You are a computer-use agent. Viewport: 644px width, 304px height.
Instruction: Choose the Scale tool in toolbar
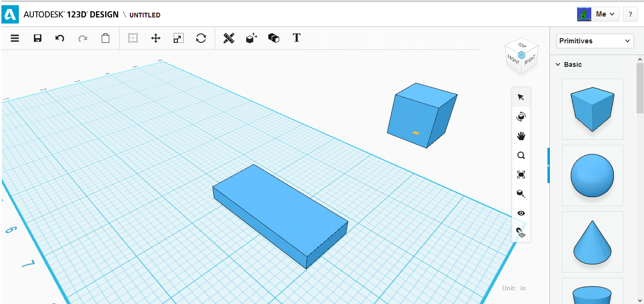pyautogui.click(x=178, y=38)
